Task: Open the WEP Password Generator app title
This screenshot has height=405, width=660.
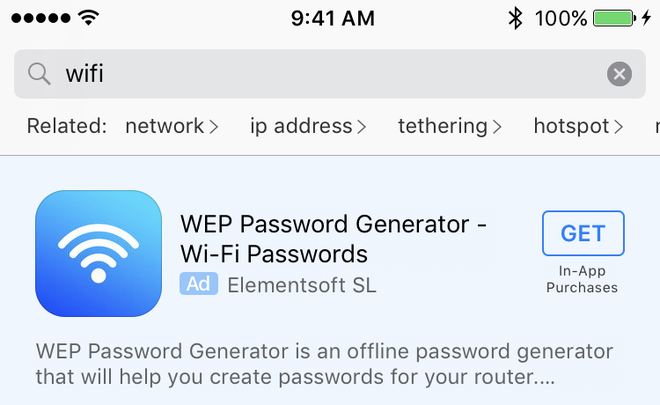Action: pos(333,238)
